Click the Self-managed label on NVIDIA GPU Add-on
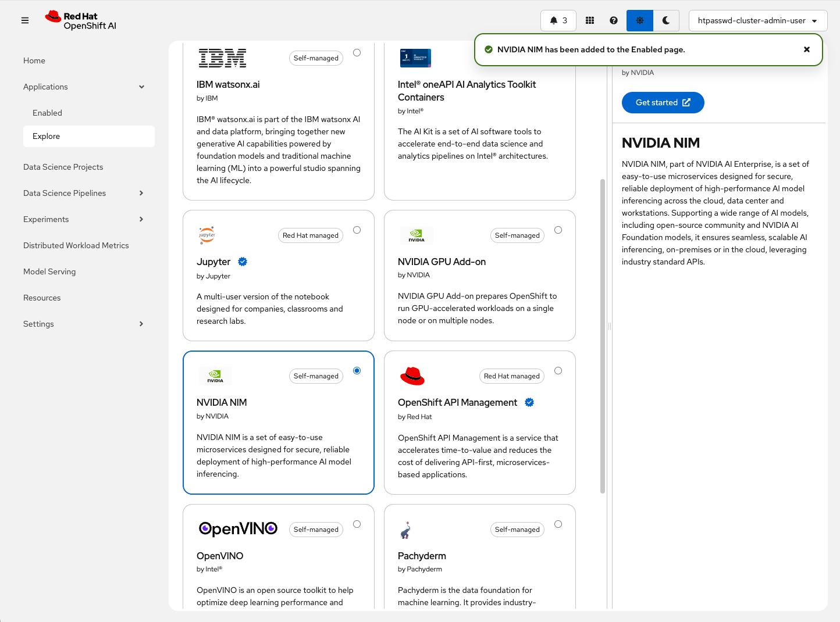The image size is (840, 622). click(x=517, y=235)
